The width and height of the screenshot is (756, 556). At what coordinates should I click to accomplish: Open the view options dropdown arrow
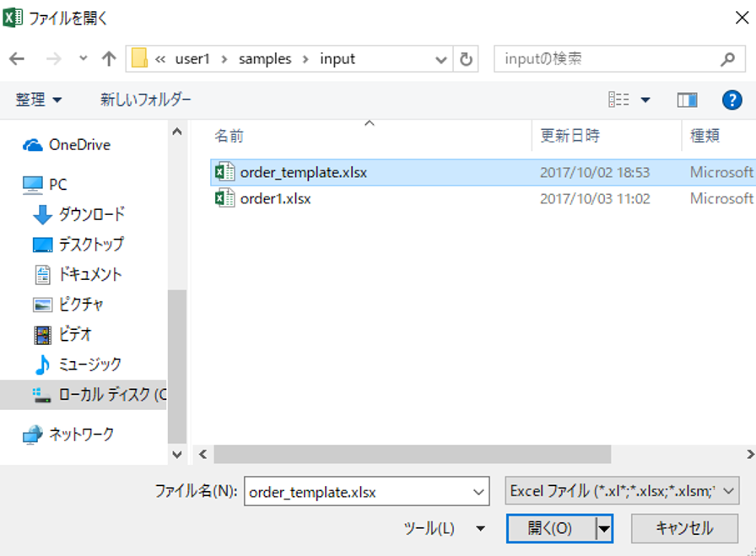point(645,100)
